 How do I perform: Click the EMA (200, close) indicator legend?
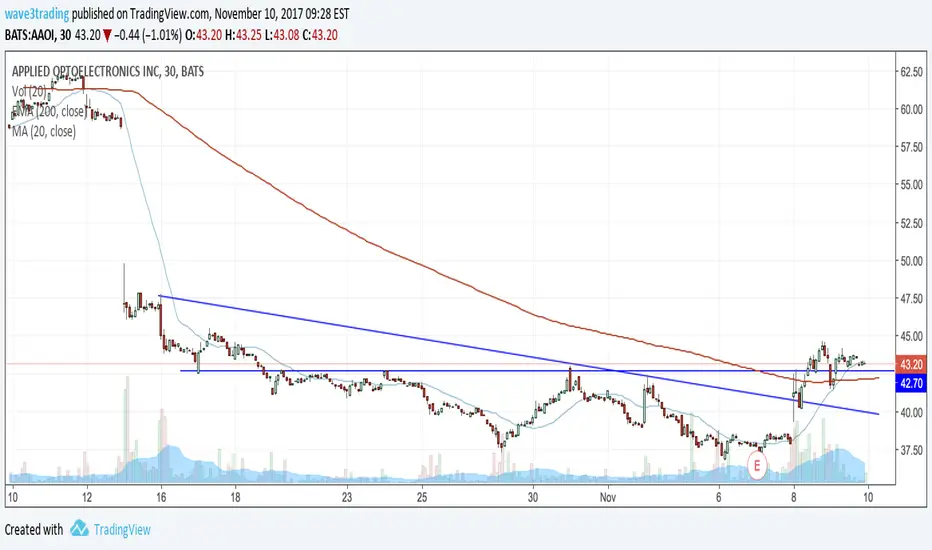[49, 111]
